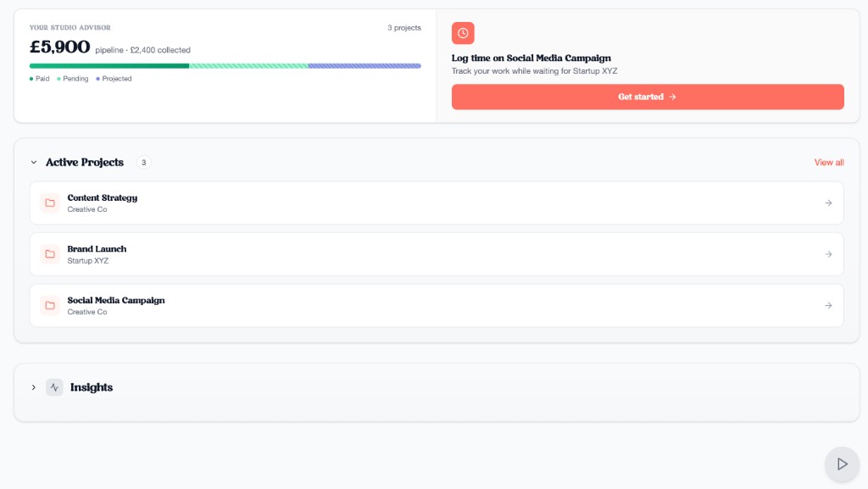Image resolution: width=868 pixels, height=489 pixels.
Task: Click the purple Projected segment of pipeline bar
Action: coord(364,65)
